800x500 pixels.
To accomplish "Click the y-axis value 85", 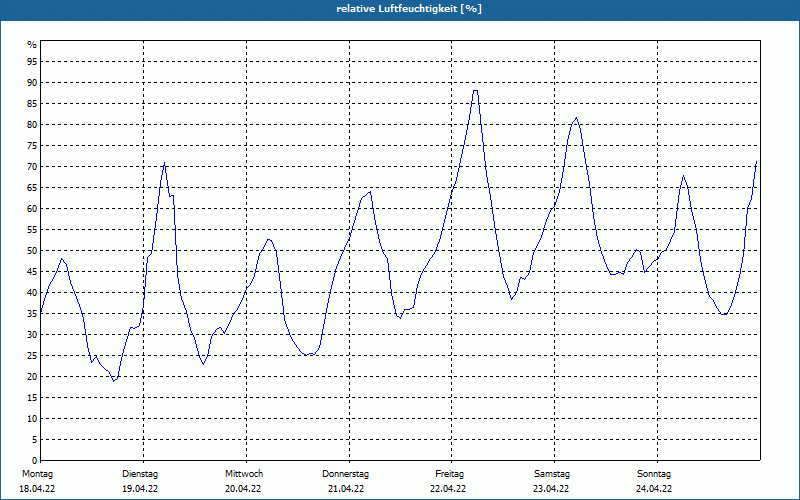I will (32, 104).
